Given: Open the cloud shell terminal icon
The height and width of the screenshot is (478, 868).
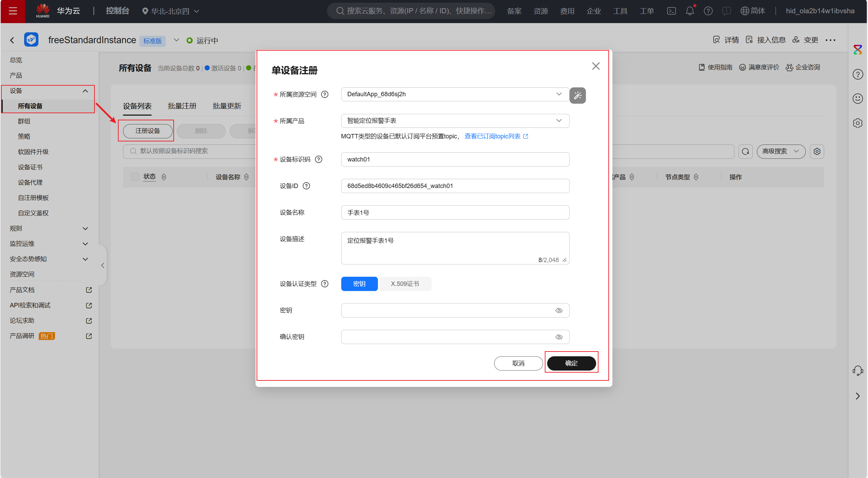Looking at the screenshot, I should pyautogui.click(x=671, y=11).
